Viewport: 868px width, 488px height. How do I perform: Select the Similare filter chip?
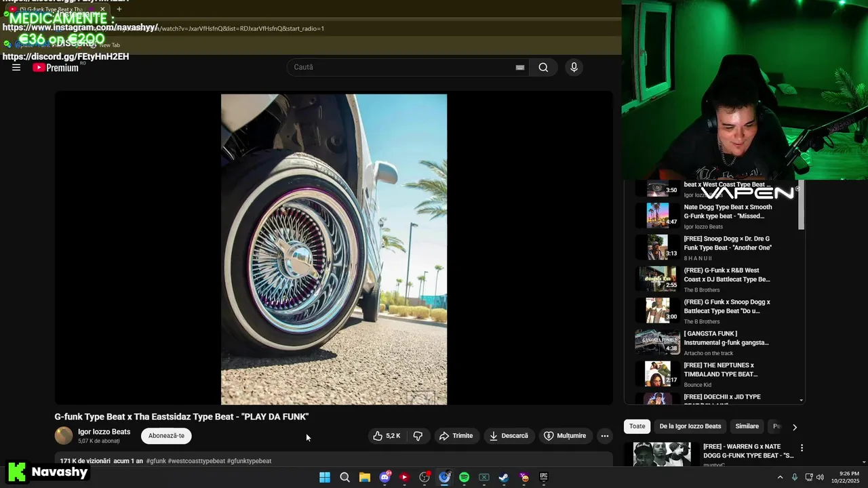pyautogui.click(x=747, y=426)
